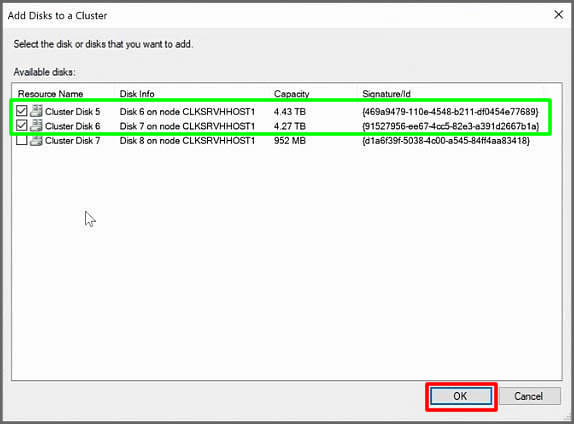Sort by the Signature/Id column header
This screenshot has width=574, height=424.
tap(386, 94)
